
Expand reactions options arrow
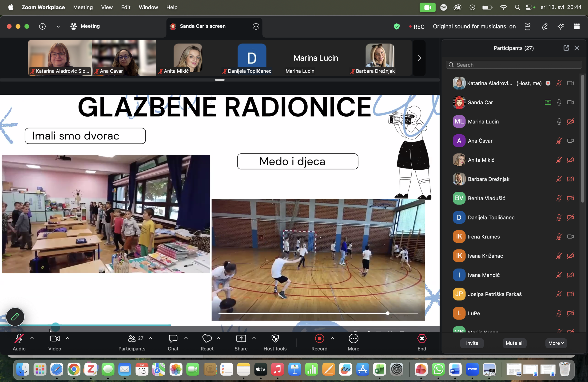219,338
